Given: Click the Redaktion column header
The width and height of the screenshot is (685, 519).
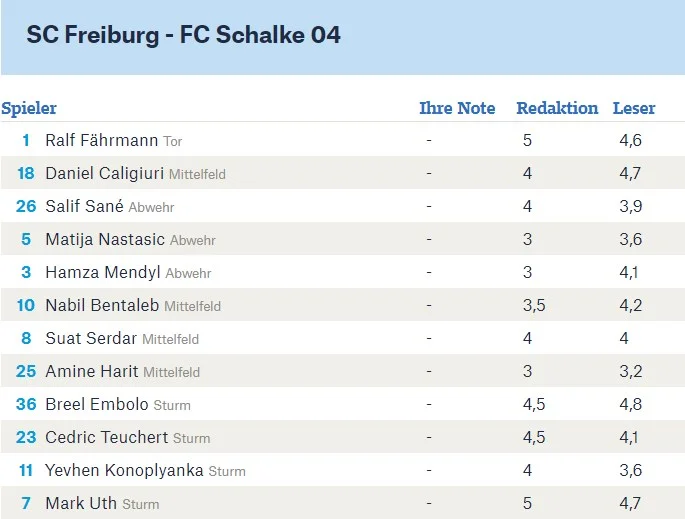Looking at the screenshot, I should pyautogui.click(x=557, y=108).
